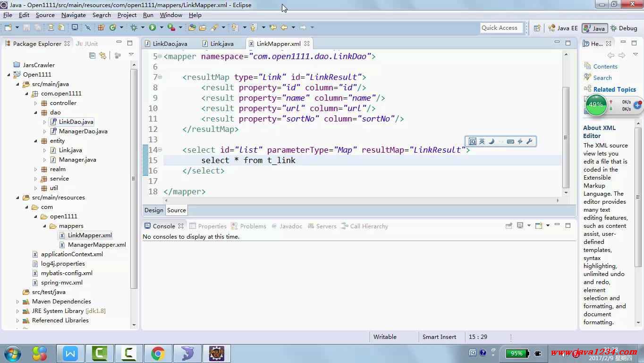Viewport: 644px width, 363px height.
Task: Click the wrench icon on IME toolbar
Action: [x=529, y=141]
